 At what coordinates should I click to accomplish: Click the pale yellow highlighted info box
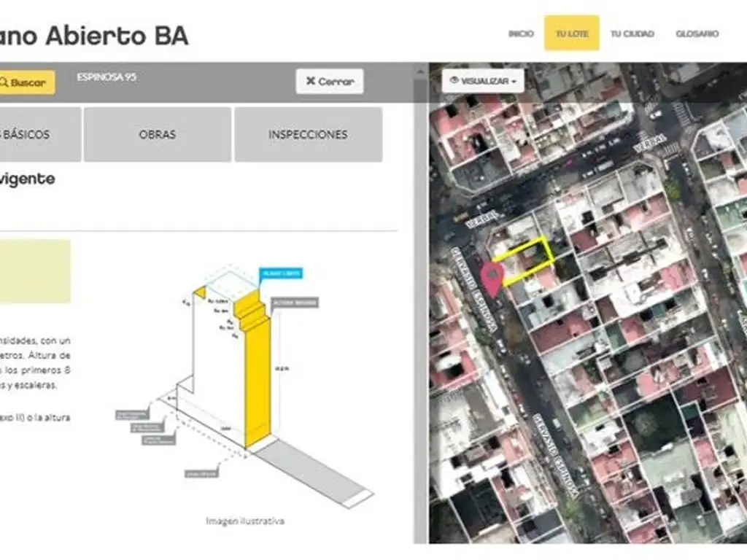pos(35,271)
